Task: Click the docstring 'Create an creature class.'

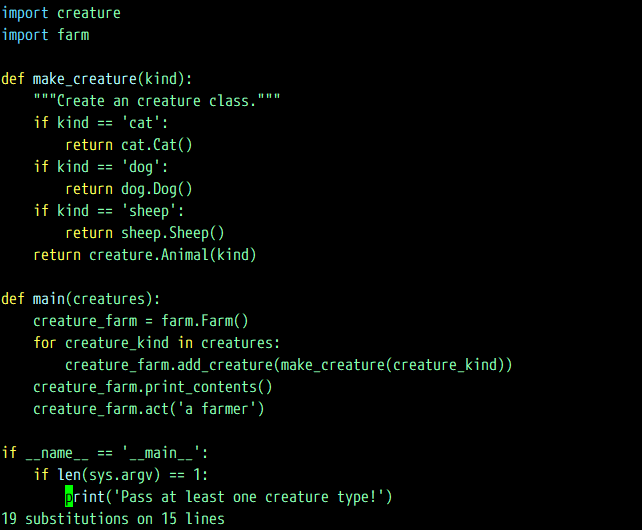Action: point(157,101)
